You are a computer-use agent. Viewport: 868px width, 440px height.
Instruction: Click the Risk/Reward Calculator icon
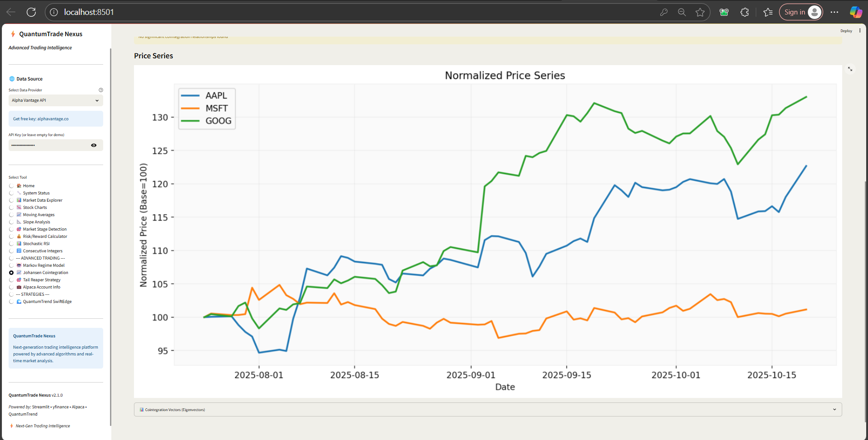(19, 237)
